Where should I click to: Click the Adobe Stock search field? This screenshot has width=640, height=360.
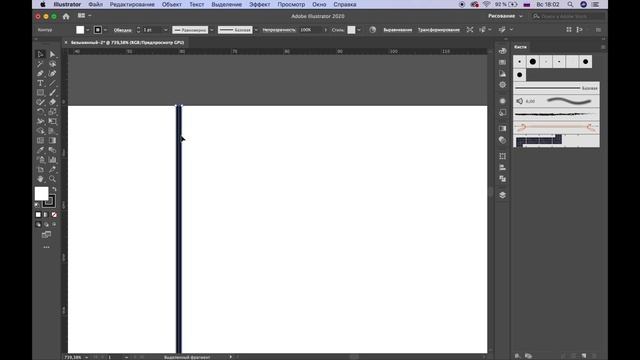(569, 16)
